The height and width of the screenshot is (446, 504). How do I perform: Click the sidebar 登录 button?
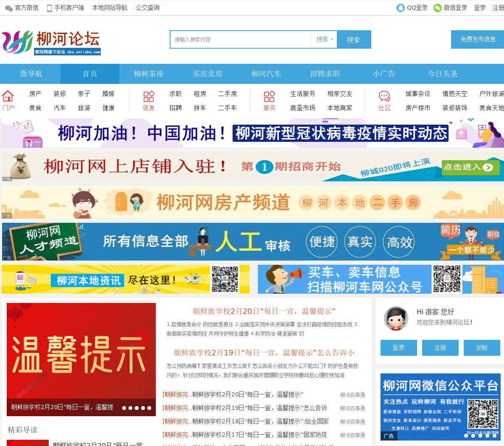[x=399, y=348]
